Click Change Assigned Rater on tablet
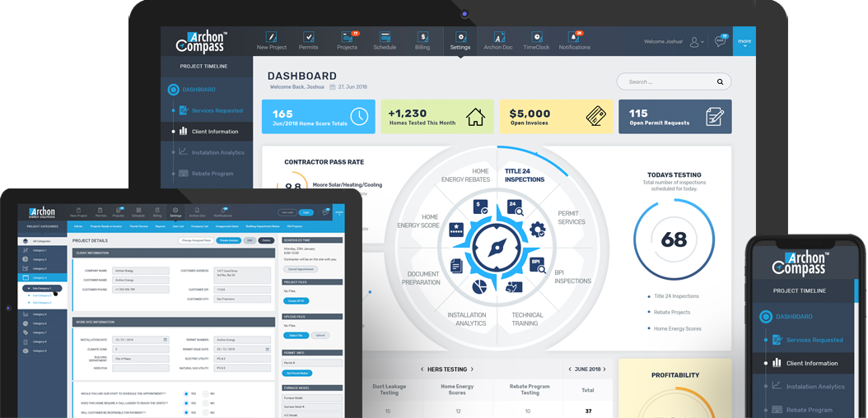Image resolution: width=868 pixels, height=418 pixels. coord(196,240)
